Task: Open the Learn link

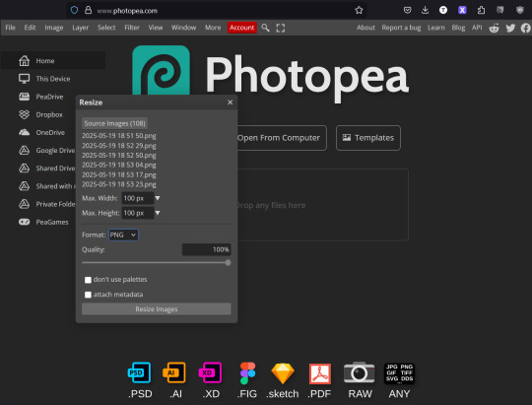Action: click(x=436, y=28)
